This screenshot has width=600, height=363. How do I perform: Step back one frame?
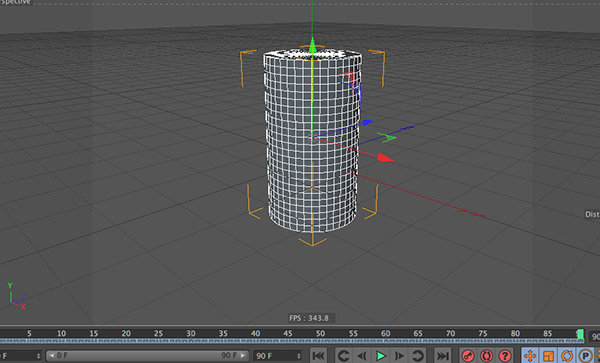[x=362, y=356]
